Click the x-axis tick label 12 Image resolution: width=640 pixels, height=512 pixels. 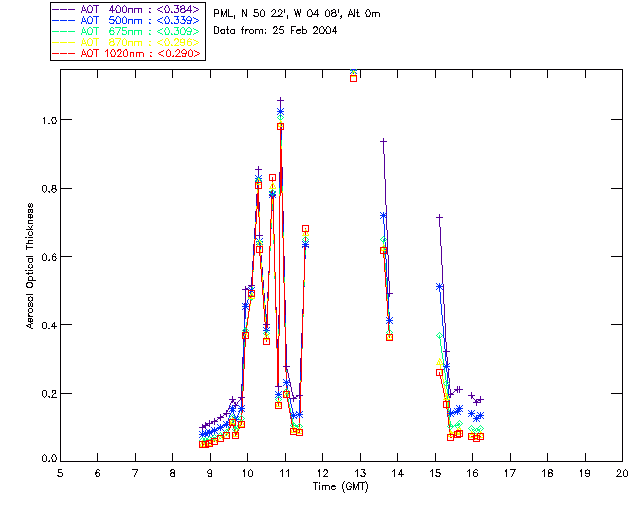click(x=322, y=473)
